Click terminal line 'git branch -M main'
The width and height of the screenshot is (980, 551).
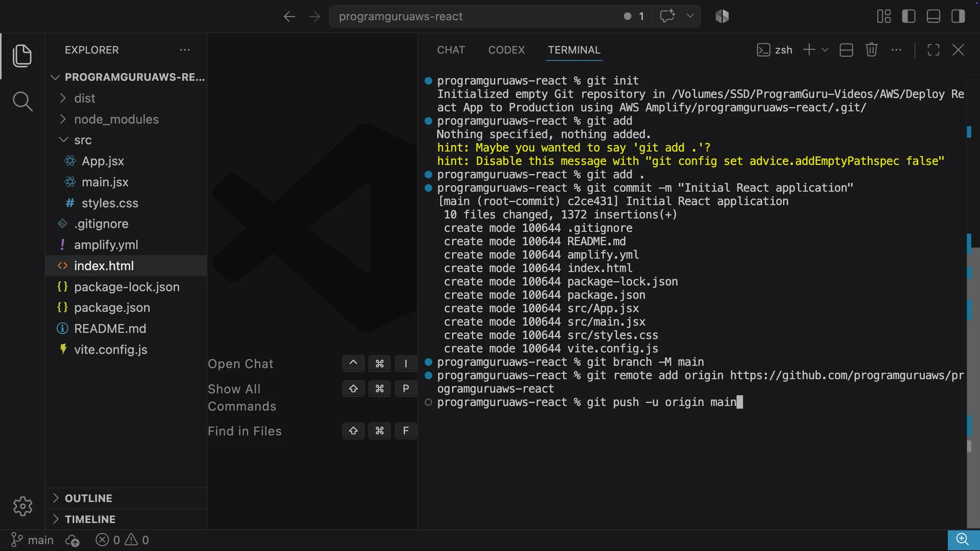pyautogui.click(x=570, y=362)
